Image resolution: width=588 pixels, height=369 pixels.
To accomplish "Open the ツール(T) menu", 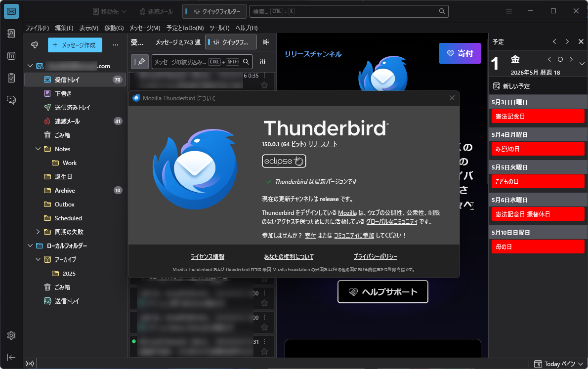I will click(x=219, y=28).
